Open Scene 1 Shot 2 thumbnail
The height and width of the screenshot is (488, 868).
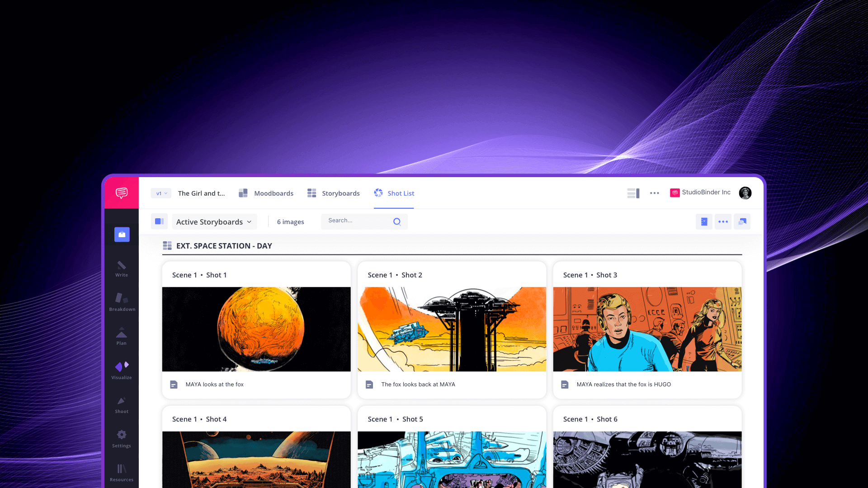coord(452,329)
